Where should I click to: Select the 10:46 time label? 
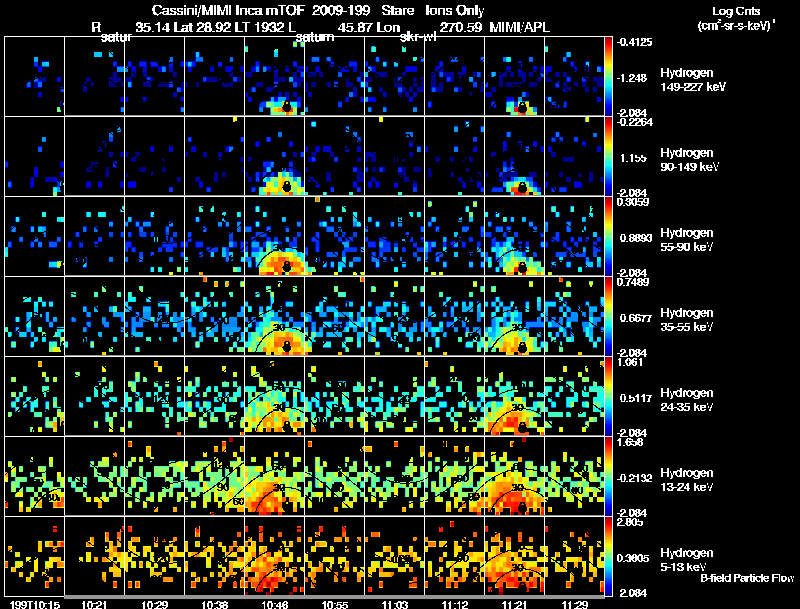(274, 604)
